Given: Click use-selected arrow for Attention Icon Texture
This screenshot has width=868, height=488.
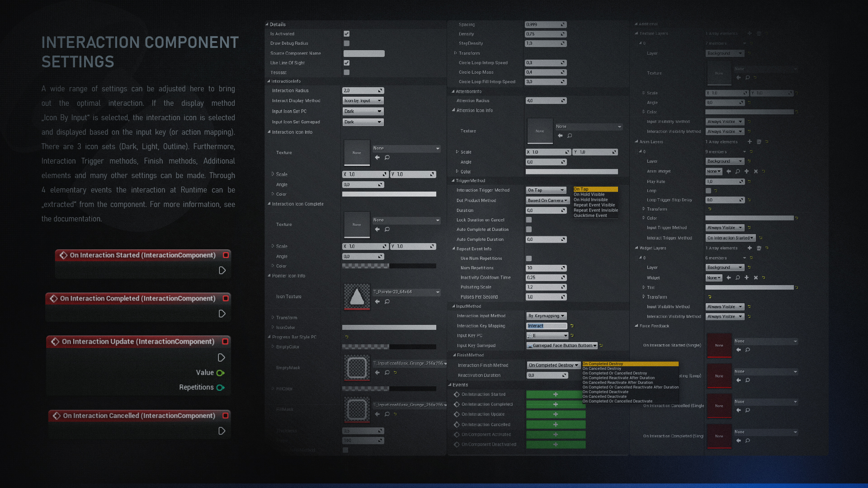Looking at the screenshot, I should pos(560,136).
